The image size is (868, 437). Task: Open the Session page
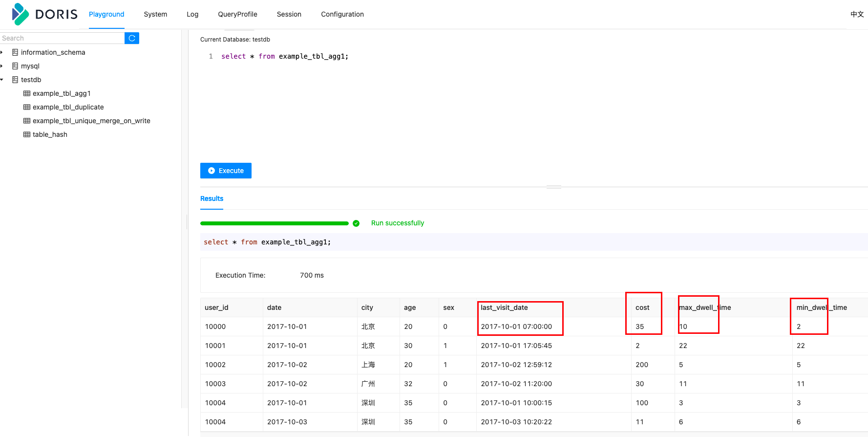click(x=289, y=14)
